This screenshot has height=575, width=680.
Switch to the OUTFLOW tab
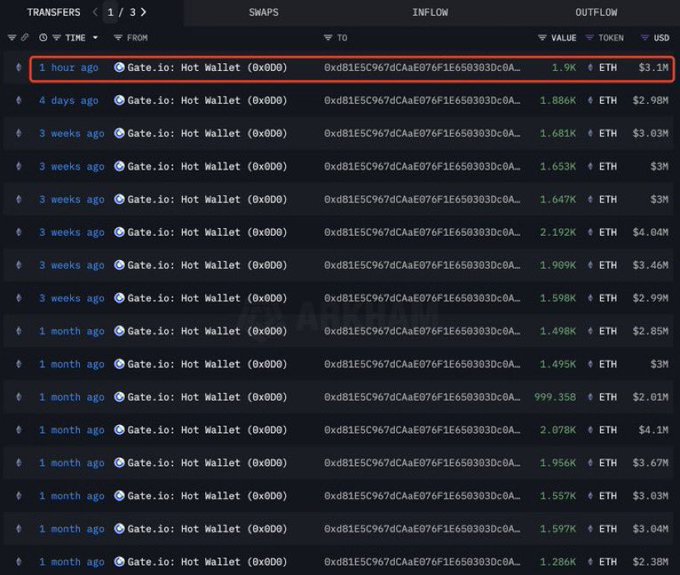(596, 12)
